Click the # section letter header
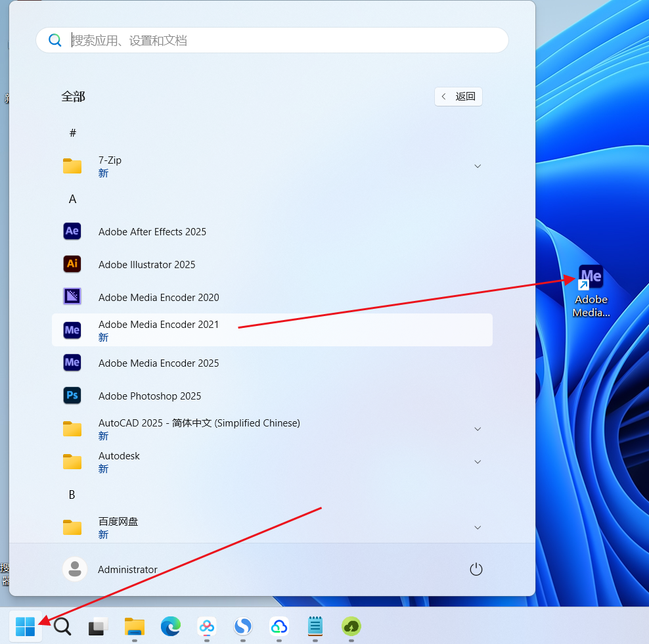This screenshot has height=644, width=649. point(73,133)
